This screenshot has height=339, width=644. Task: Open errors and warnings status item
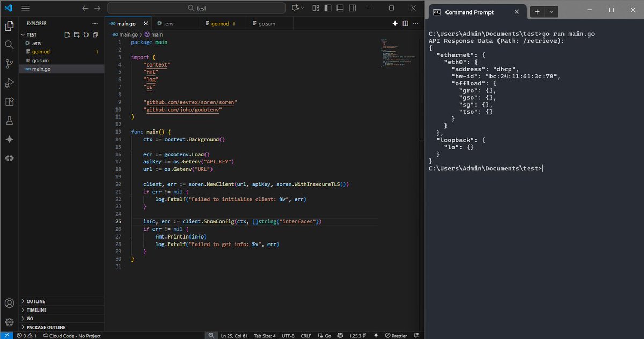[x=27, y=335]
